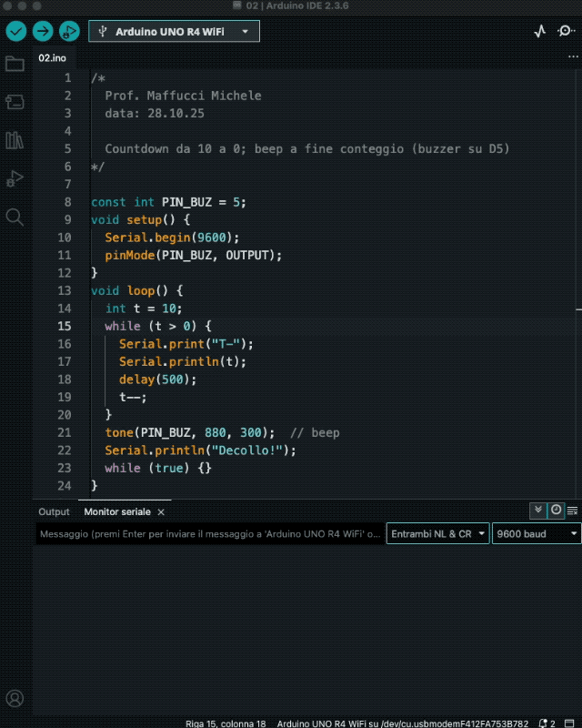Screen dimensions: 582x728
Task: Show the Boards Manager sidebar panel
Action: tap(15, 102)
